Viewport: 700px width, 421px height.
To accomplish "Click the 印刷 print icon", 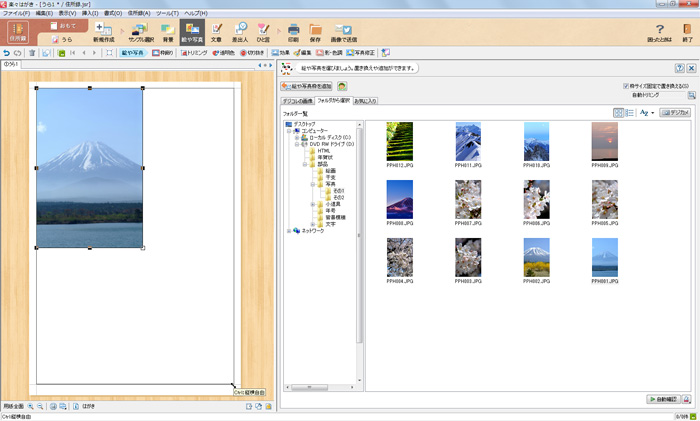I will (x=293, y=32).
